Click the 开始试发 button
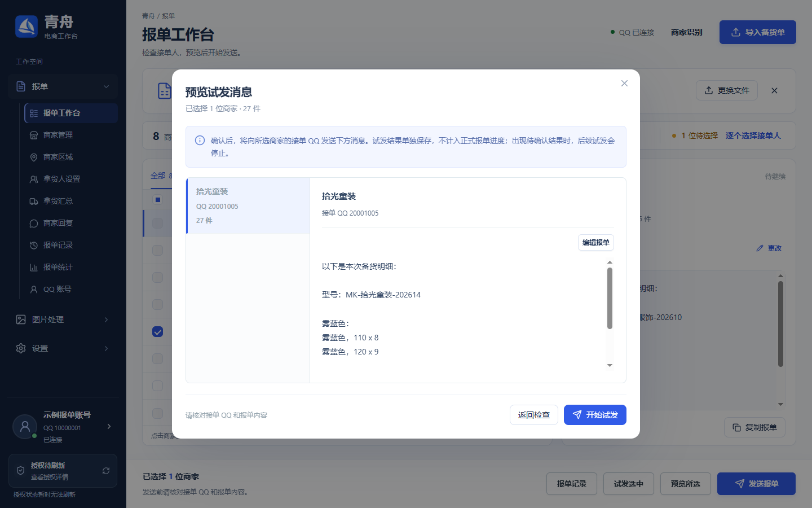Screen dimensions: 812x508 [595, 415]
